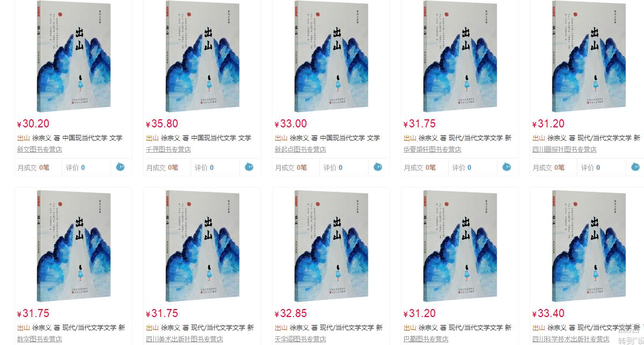The width and height of the screenshot is (644, 345).
Task: Click chat icon for 新文图书专营店 listing
Action: pos(120,167)
